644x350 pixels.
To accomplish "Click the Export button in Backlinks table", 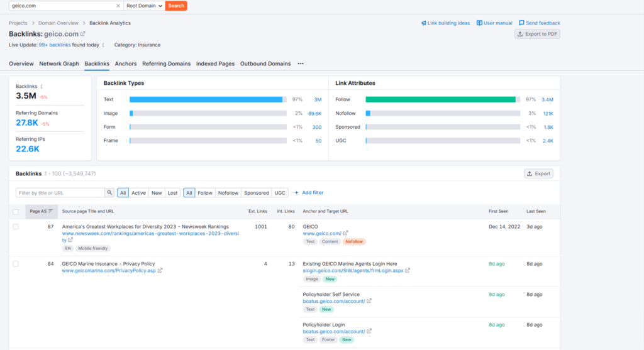I will [x=538, y=173].
